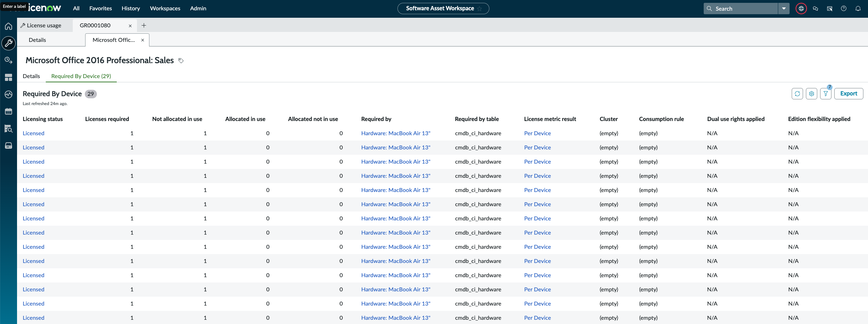Click the Software Asset Workspace pill
868x324 pixels.
[x=443, y=9]
